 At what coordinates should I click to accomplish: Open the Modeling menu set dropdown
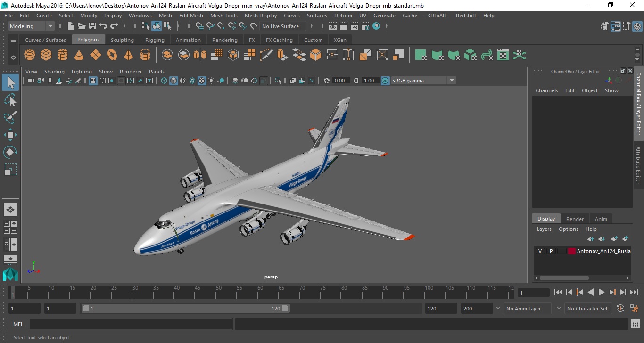coord(31,26)
